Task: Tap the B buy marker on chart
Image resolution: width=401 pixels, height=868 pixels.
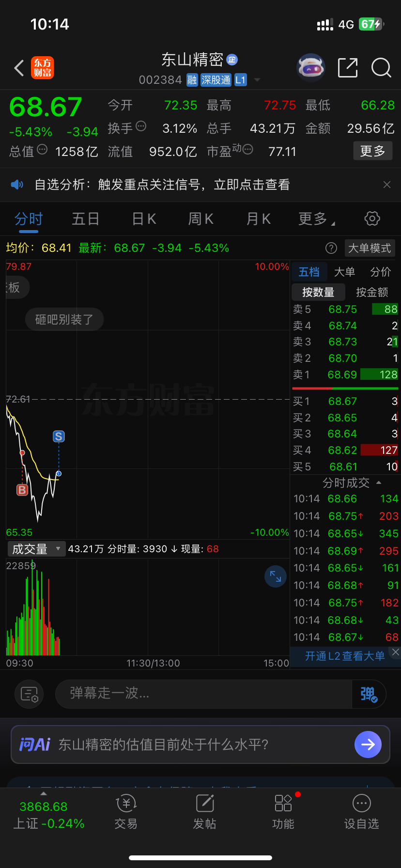Action: [x=22, y=490]
